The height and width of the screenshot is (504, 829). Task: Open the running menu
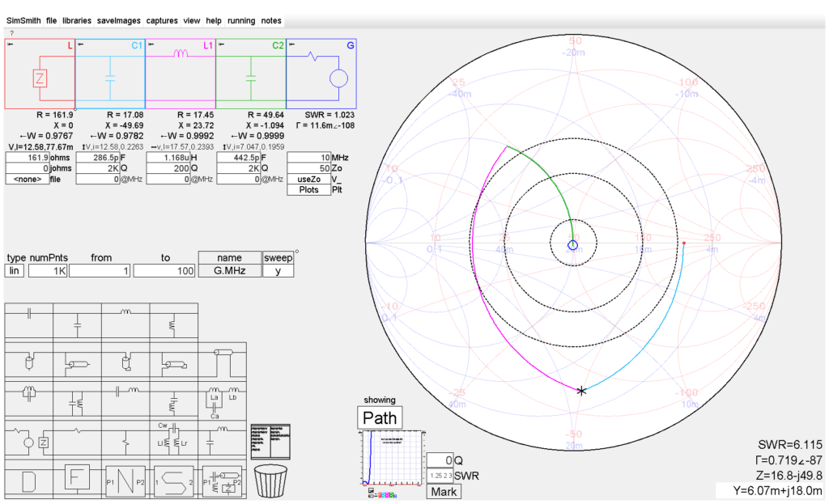(x=241, y=20)
